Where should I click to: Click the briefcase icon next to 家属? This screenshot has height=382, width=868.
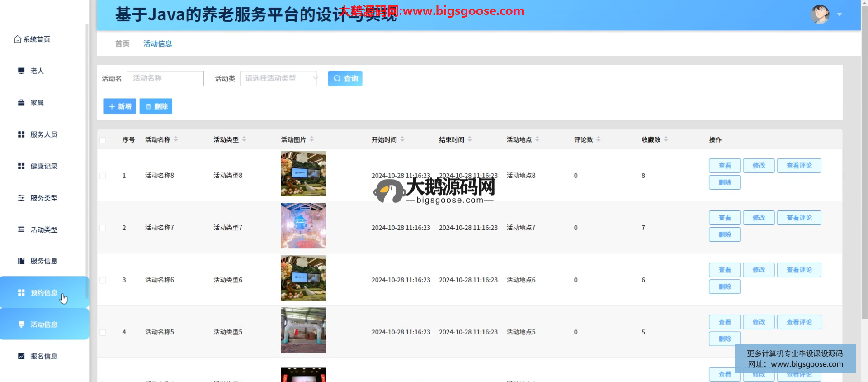click(x=21, y=103)
